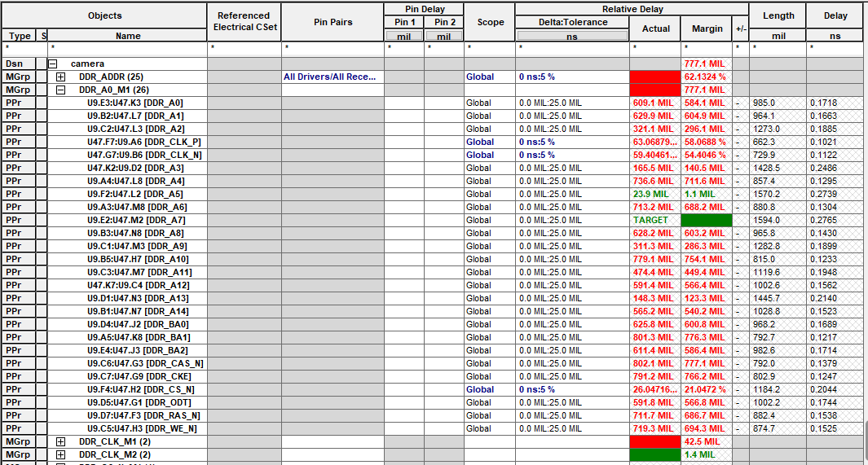Click the green margin cell of DDR_A7
868x465 pixels.
pyautogui.click(x=707, y=220)
